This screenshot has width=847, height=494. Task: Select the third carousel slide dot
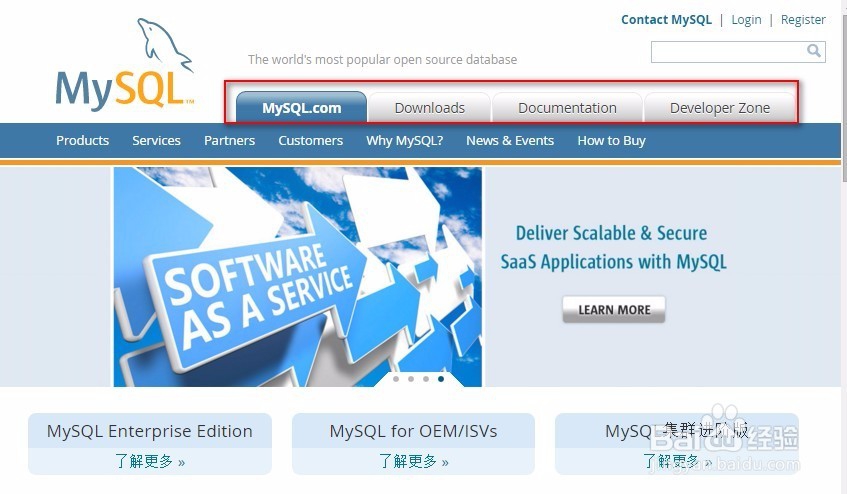tap(426, 379)
